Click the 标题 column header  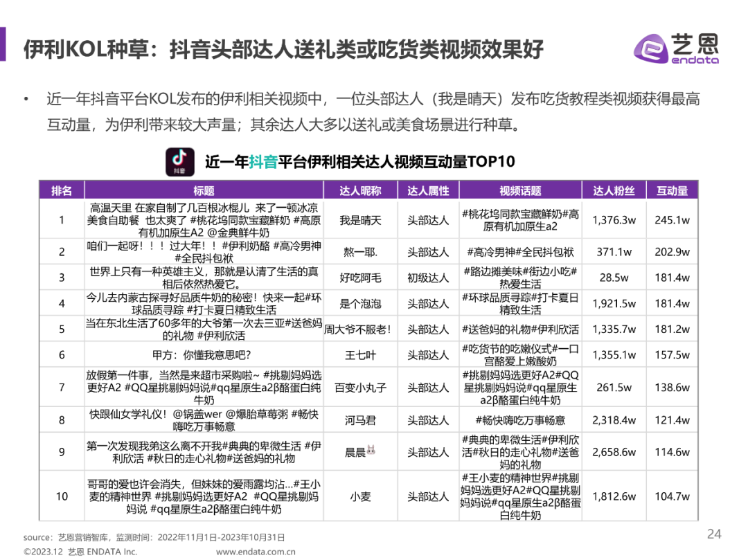click(x=204, y=190)
